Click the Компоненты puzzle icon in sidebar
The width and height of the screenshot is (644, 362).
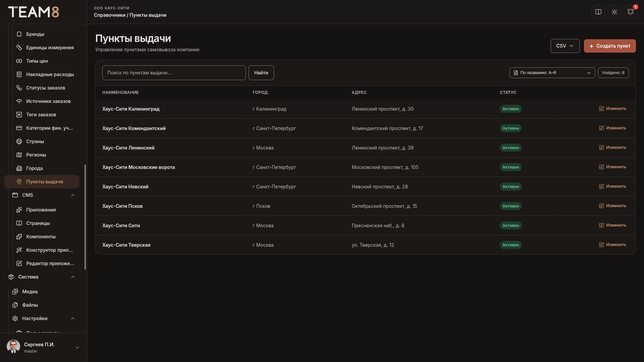[19, 236]
